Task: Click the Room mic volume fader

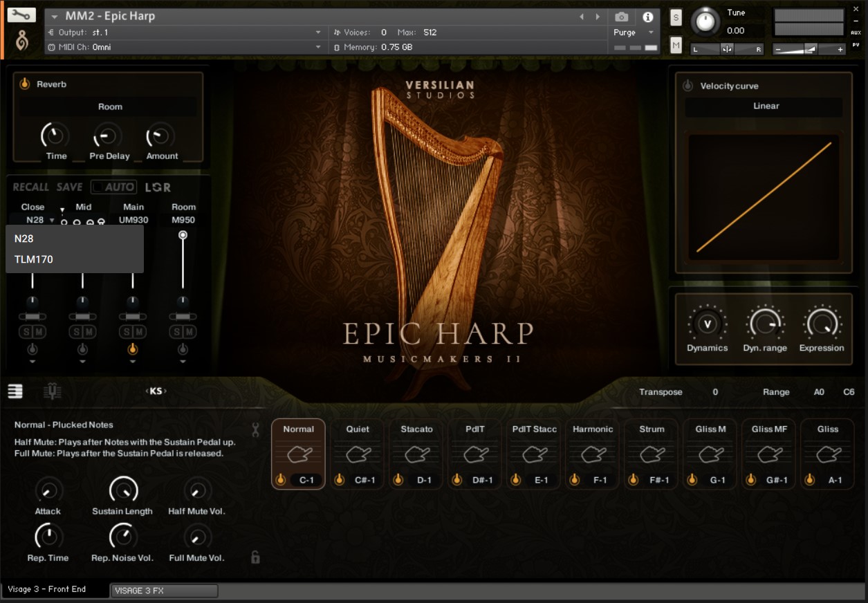Action: 183,261
